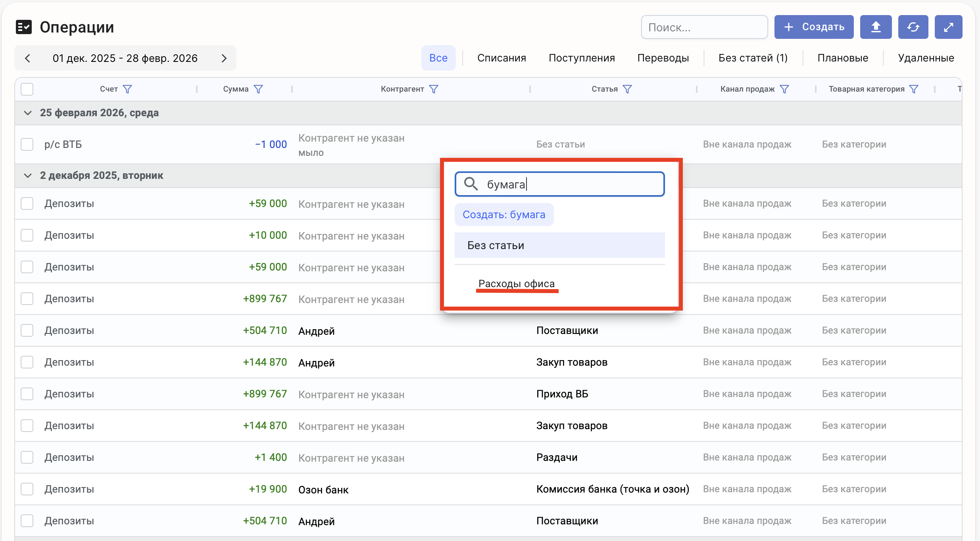Screen dimensions: 980x541
Task: Check the р/с ВТБ row checkbox
Action: point(27,144)
